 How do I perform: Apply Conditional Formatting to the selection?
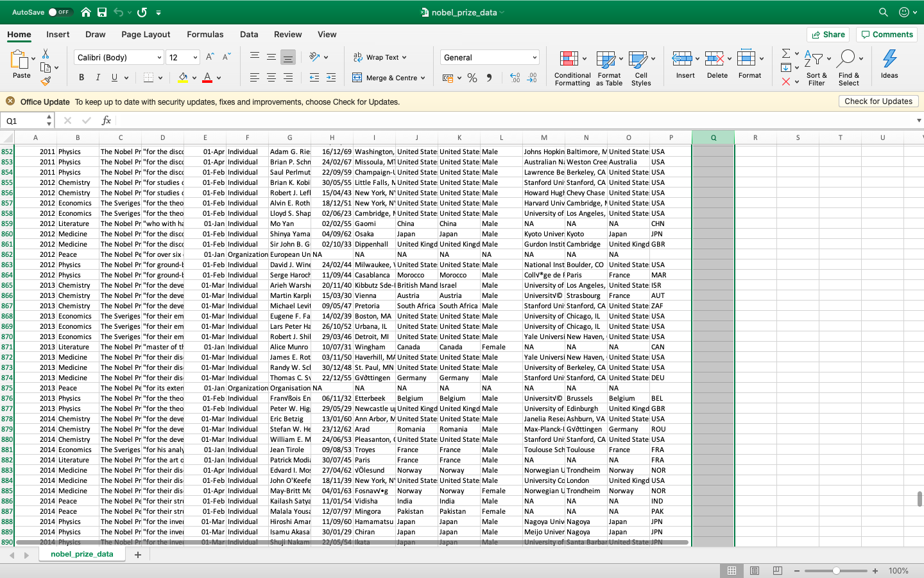click(x=572, y=67)
